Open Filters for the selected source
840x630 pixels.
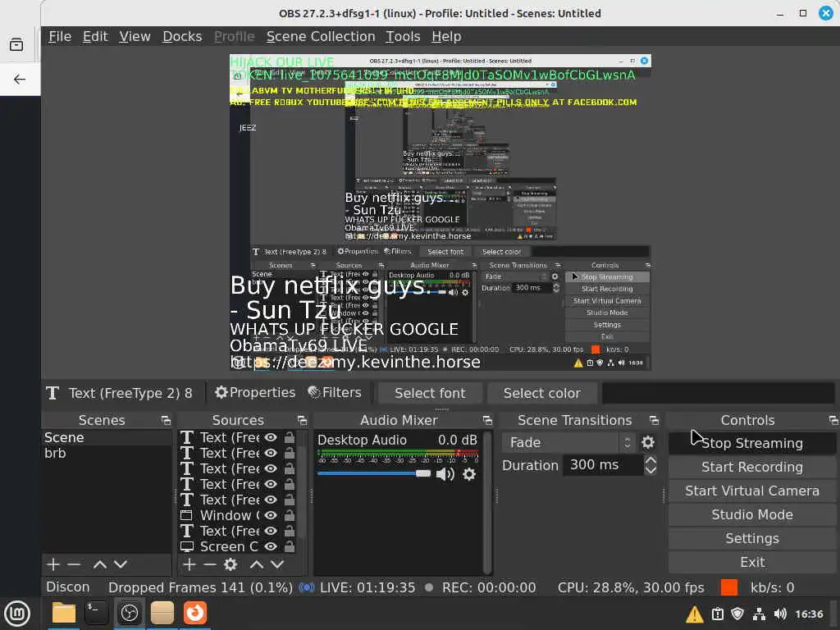335,393
